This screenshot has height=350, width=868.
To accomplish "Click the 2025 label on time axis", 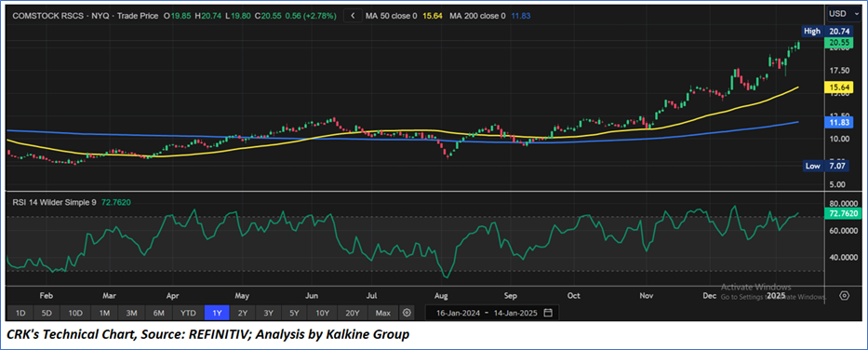I will (776, 295).
